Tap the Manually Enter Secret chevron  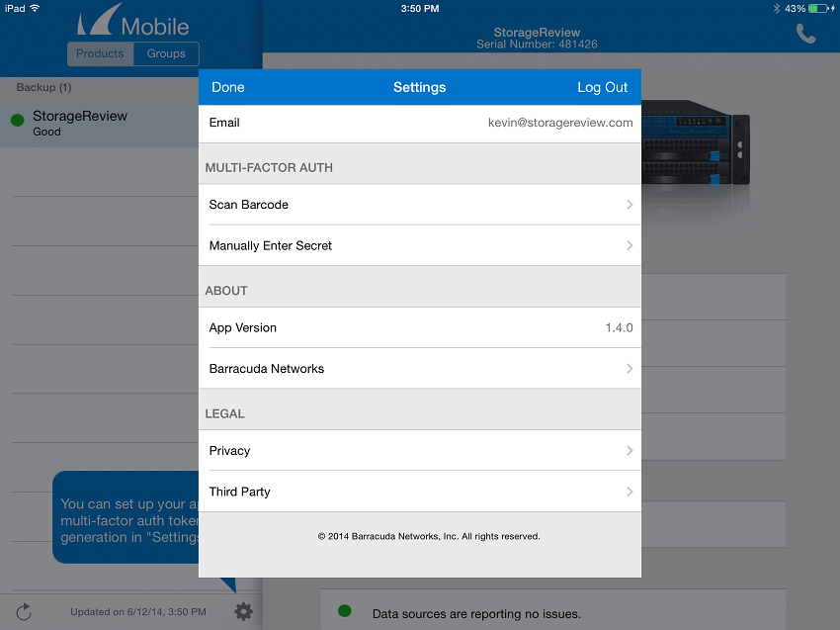coord(630,245)
